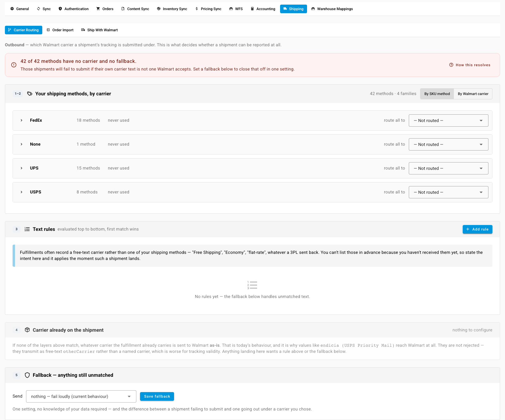Viewport: 505px width, 420px height.
Task: Switch to Pricing Sync tab
Action: click(208, 9)
